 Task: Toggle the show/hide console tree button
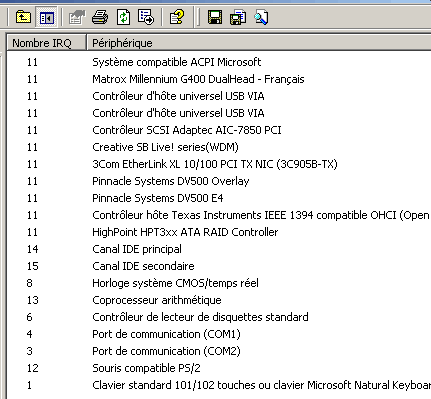47,17
